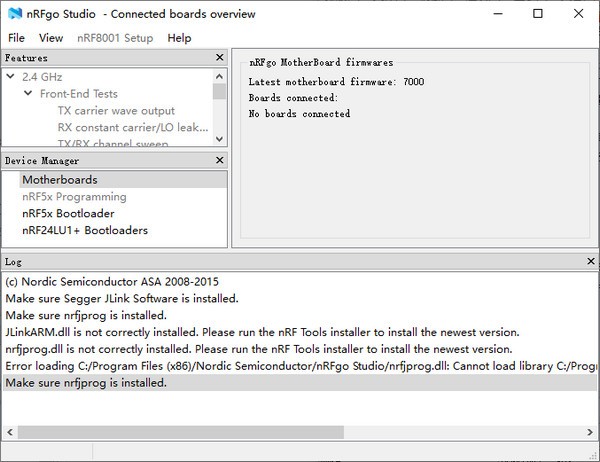Click the Log scrollbar right arrow
Image resolution: width=600 pixels, height=462 pixels.
pos(590,432)
